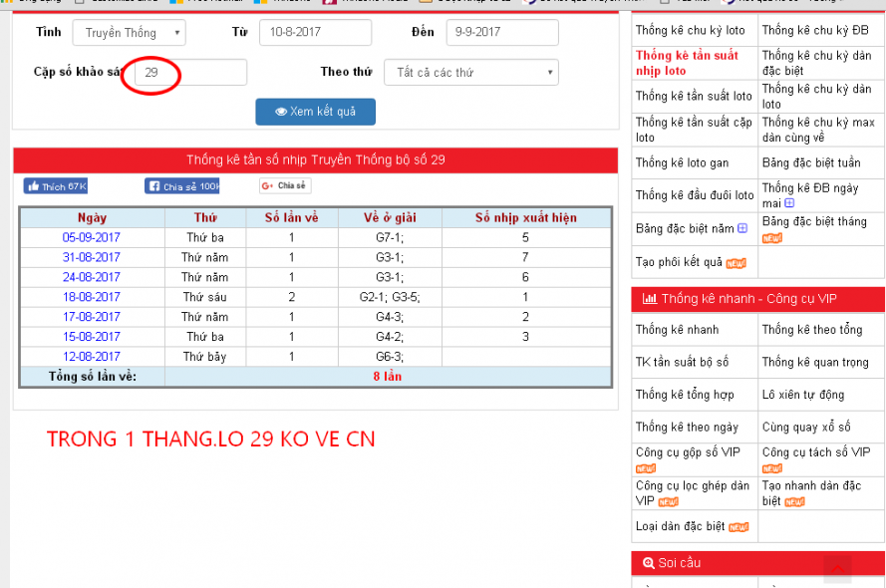Click the Facebook like button Thích 67K
This screenshot has width=886, height=588.
(x=56, y=186)
